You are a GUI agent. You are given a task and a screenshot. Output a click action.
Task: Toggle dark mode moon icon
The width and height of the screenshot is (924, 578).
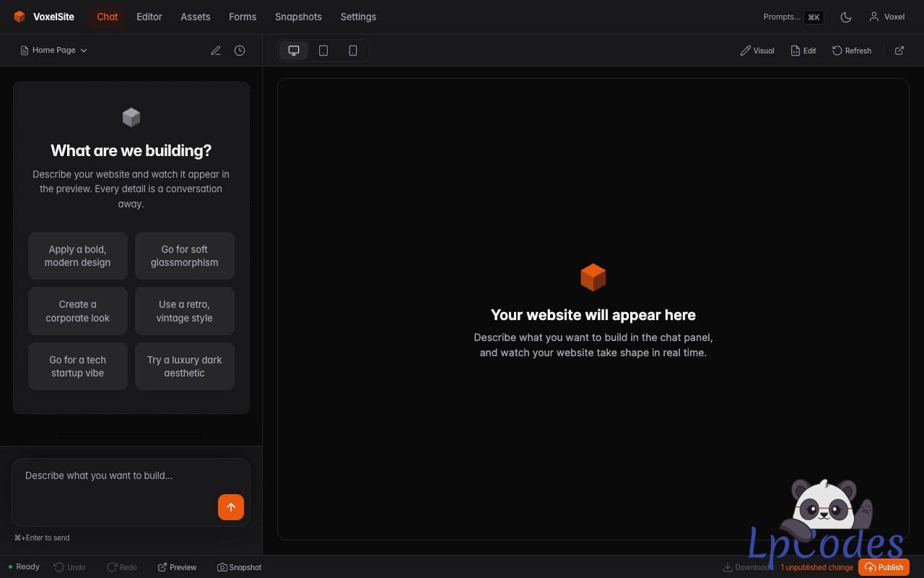pos(846,17)
